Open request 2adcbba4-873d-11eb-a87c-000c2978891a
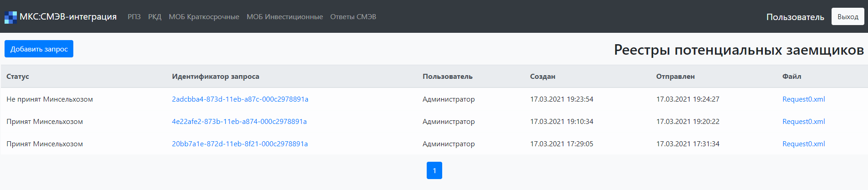The height and width of the screenshot is (190, 868). pos(240,99)
